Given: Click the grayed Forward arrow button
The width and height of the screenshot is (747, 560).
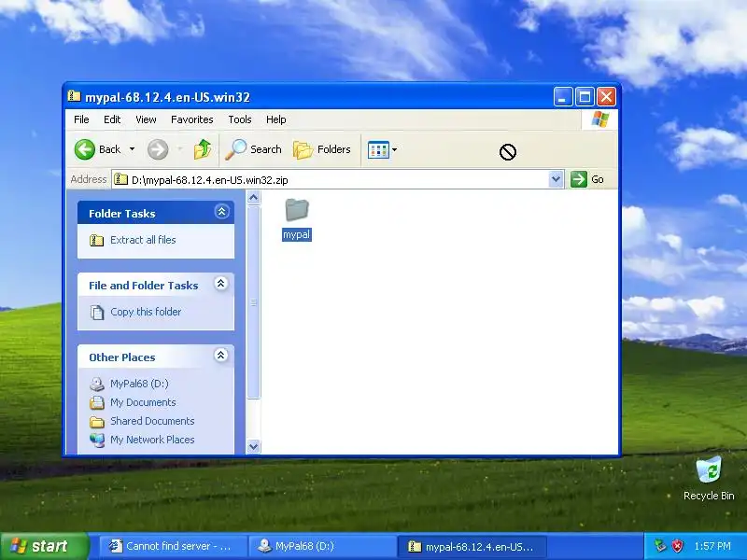Looking at the screenshot, I should click(x=158, y=149).
